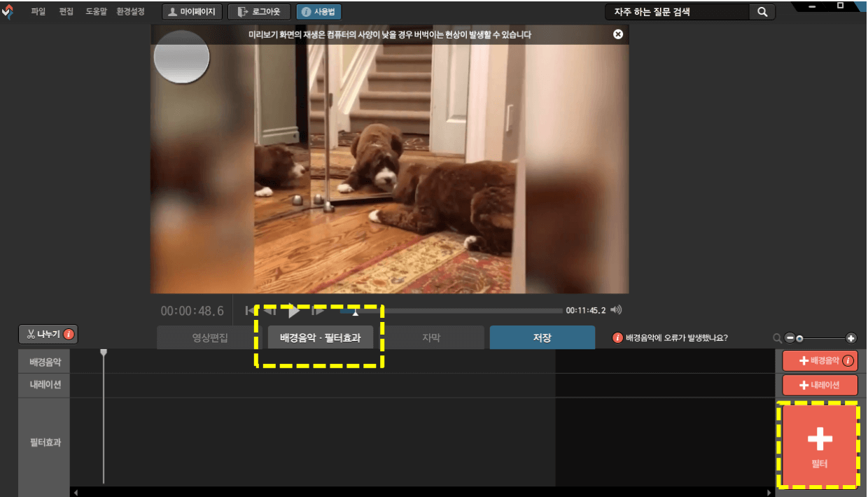Switch to the 배경음악 · 필터효과 tab
Screen dimensions: 868x497
coord(321,337)
